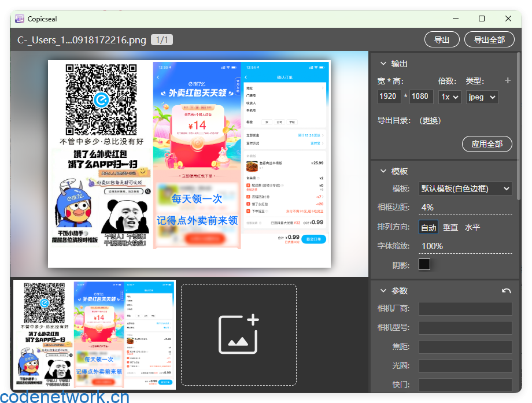
Task: Click the 快门 input field
Action: (465, 384)
